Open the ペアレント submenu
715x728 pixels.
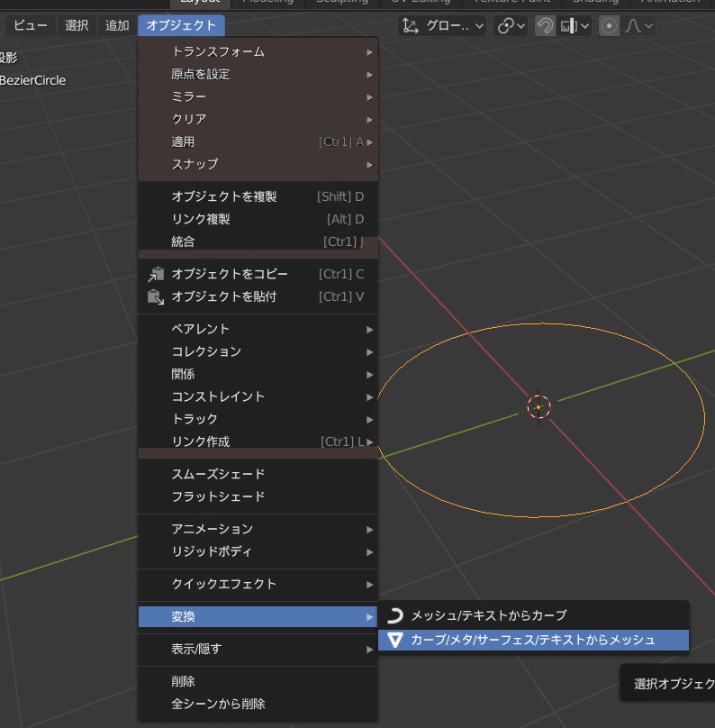tap(258, 329)
